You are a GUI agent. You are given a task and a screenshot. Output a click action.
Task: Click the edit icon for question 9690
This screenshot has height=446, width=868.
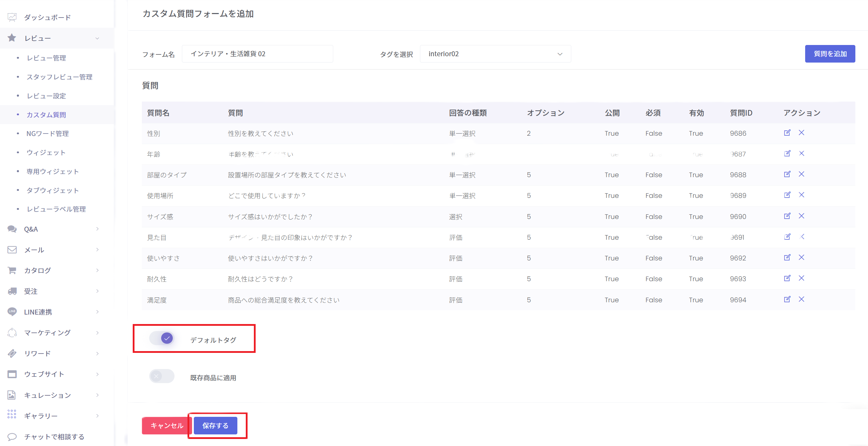(787, 216)
